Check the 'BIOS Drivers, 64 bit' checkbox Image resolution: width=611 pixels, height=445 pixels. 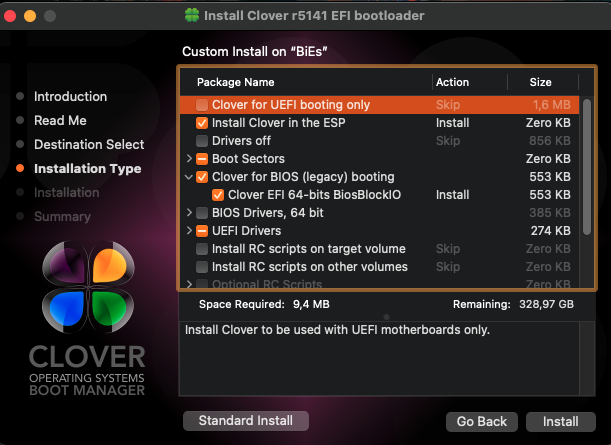tap(202, 213)
